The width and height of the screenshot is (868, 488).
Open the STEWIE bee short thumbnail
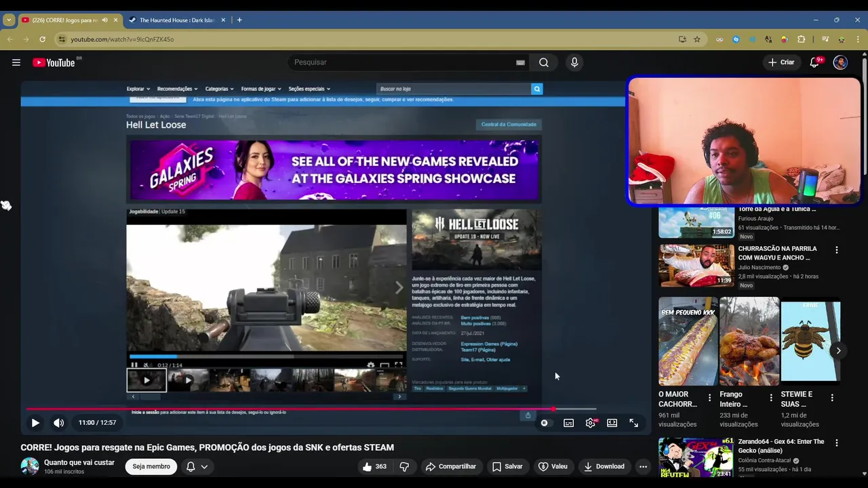[810, 342]
